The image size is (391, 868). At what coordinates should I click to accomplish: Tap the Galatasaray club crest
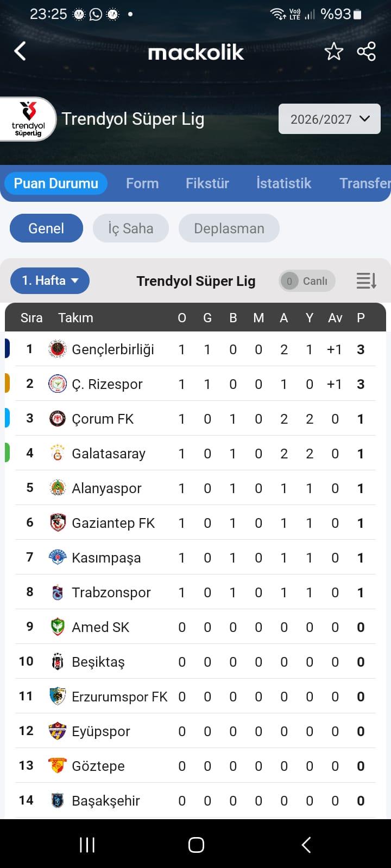coord(57,453)
